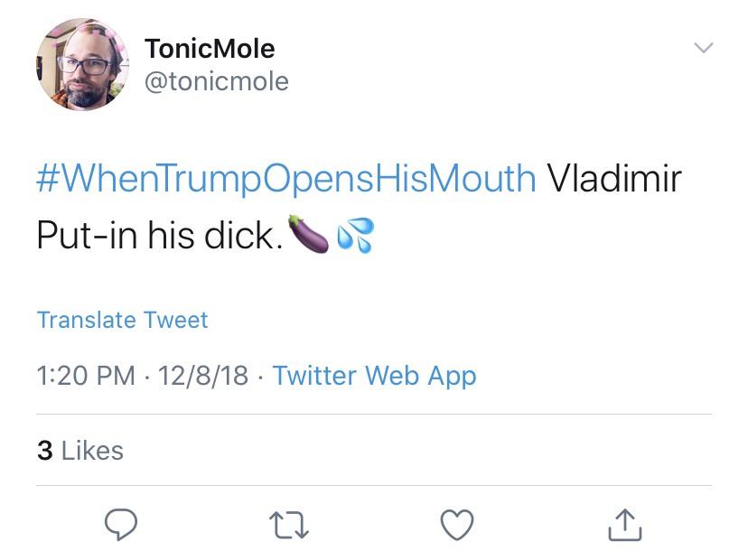Retweet this tweet using the retweet icon
Image resolution: width=748 pixels, height=560 pixels.
point(289,525)
